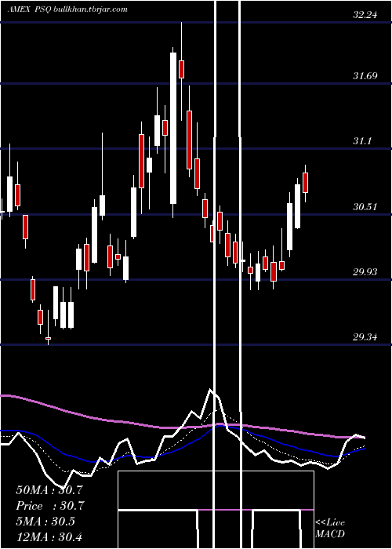Click the tallest white candlestick at the peak

pos(173,128)
